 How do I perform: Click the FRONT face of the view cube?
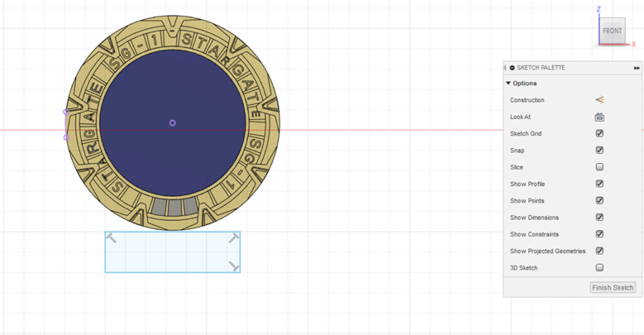click(612, 31)
